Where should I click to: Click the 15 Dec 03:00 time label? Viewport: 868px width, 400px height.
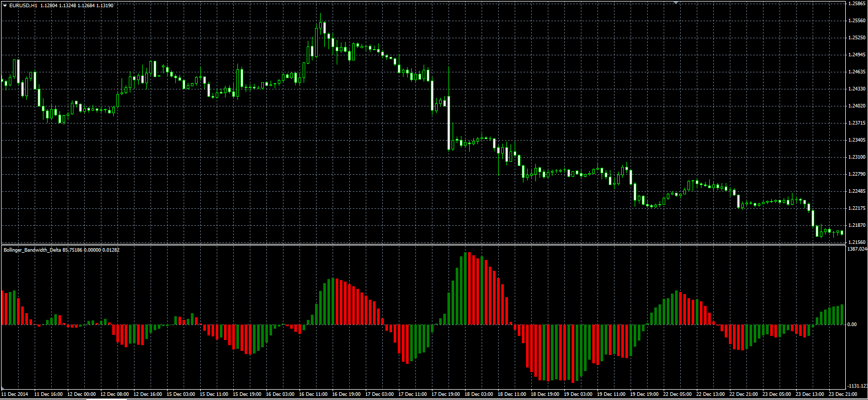pyautogui.click(x=181, y=394)
